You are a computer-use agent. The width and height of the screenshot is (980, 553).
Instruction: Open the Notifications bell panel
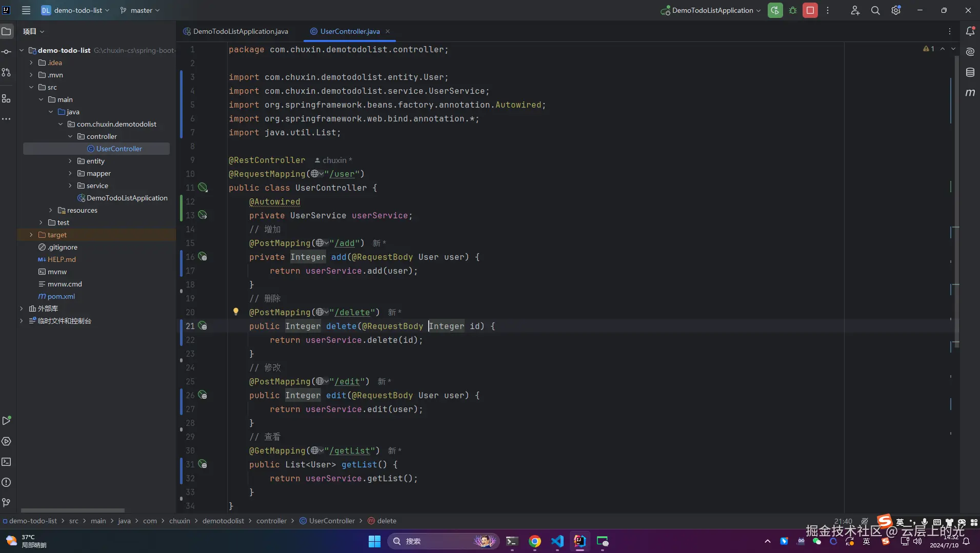pyautogui.click(x=970, y=31)
